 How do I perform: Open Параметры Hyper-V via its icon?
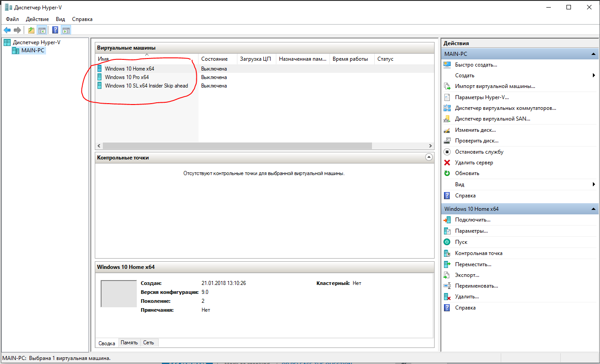tap(447, 97)
